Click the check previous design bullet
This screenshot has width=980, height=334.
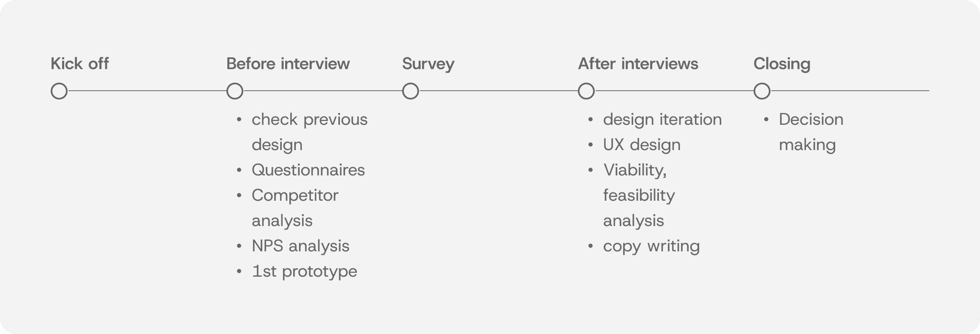point(302,132)
